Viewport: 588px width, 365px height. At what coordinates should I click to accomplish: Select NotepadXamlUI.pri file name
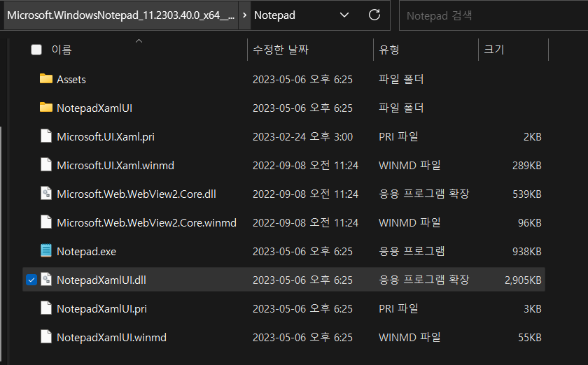[101, 309]
